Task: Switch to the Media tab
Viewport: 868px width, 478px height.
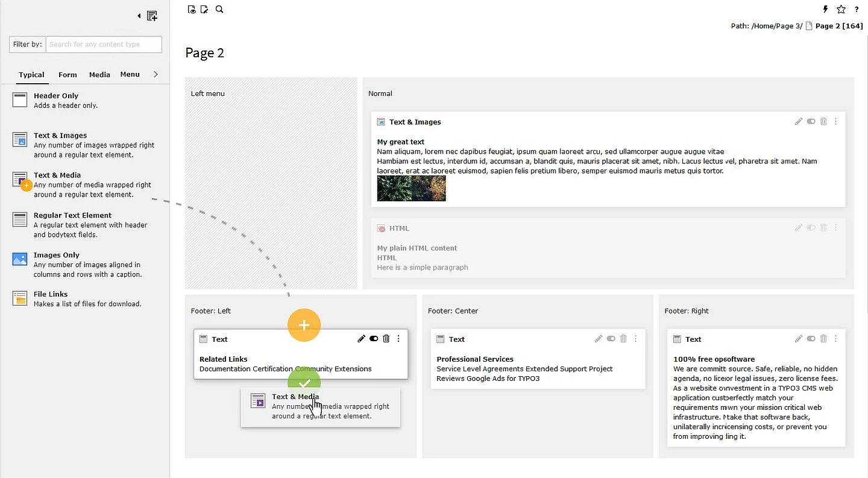Action: coord(99,75)
